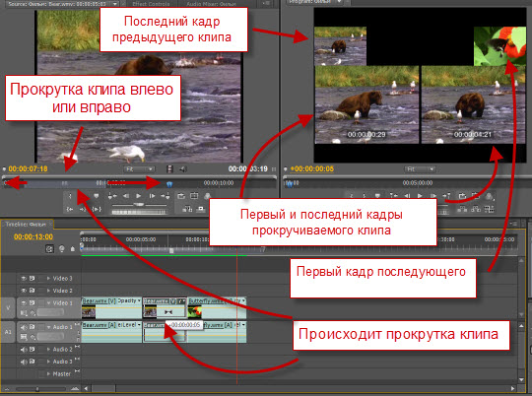Click Show Keyframes icon on Video 1
This screenshot has width=532, height=396.
tap(33, 312)
